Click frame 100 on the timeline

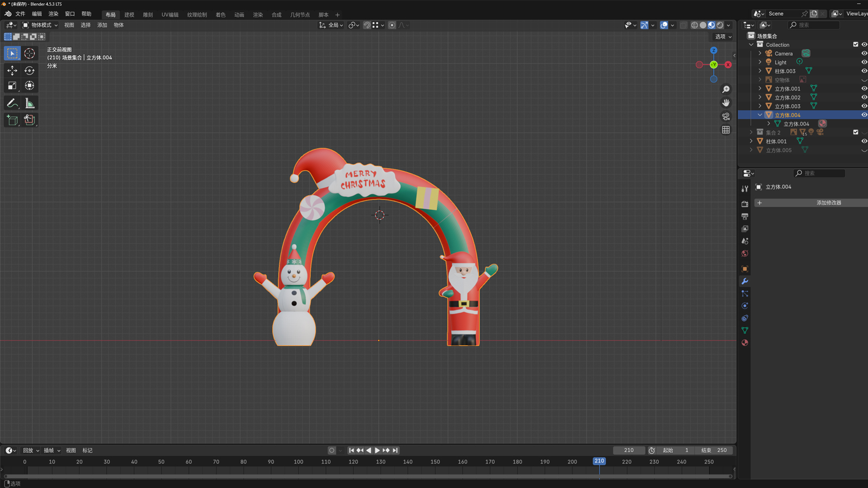298,462
